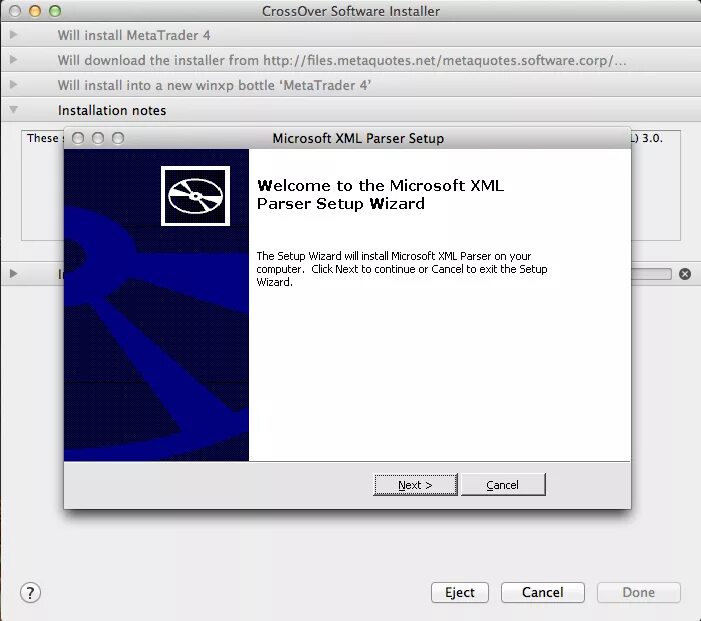Screen dimensions: 701x621
Task: Click the 'CrossOver Software Installer' title bar text
Action: click(x=351, y=11)
